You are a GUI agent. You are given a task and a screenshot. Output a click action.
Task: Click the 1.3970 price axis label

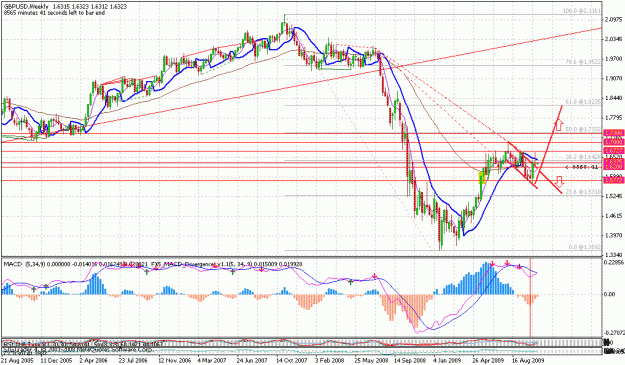(614, 235)
